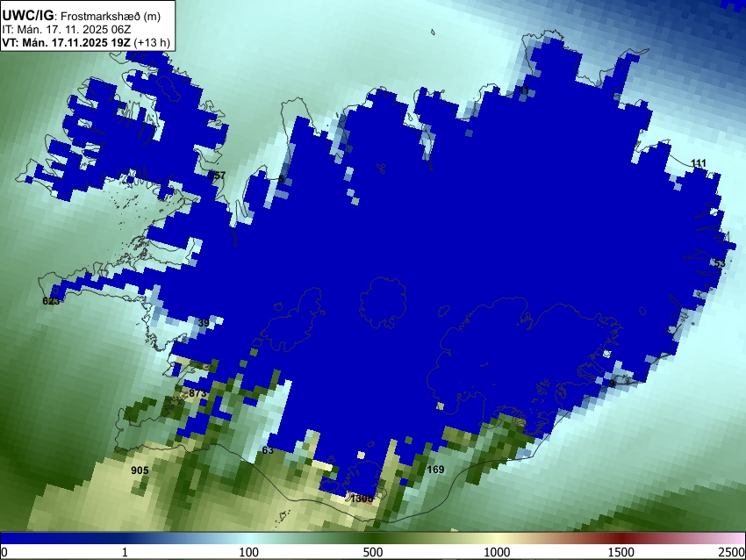746x560 pixels.
Task: Click the legend scale label 100
Action: click(249, 552)
